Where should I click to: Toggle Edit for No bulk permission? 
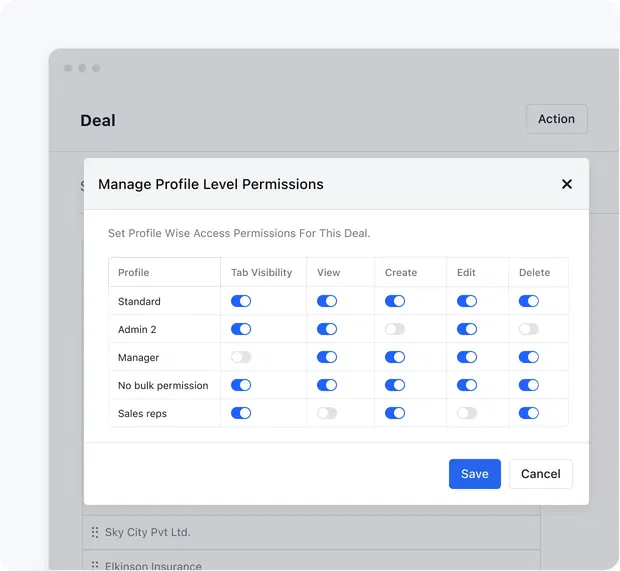(x=467, y=385)
